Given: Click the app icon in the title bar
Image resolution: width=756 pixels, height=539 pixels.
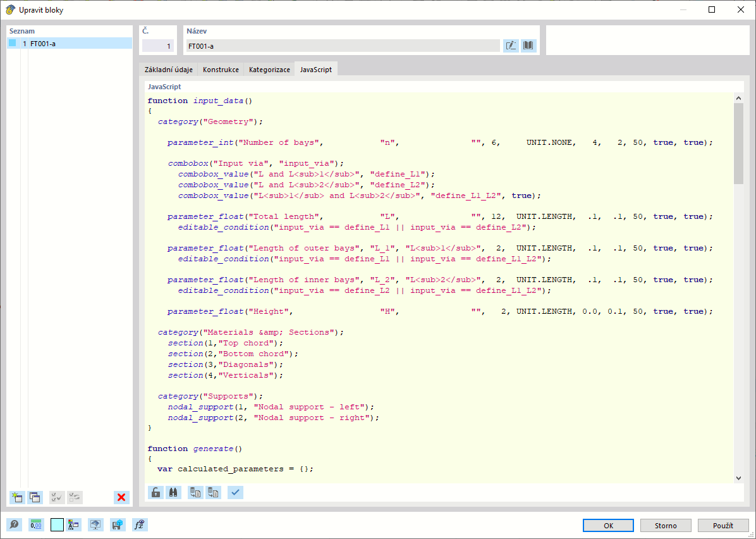Looking at the screenshot, I should pos(9,9).
